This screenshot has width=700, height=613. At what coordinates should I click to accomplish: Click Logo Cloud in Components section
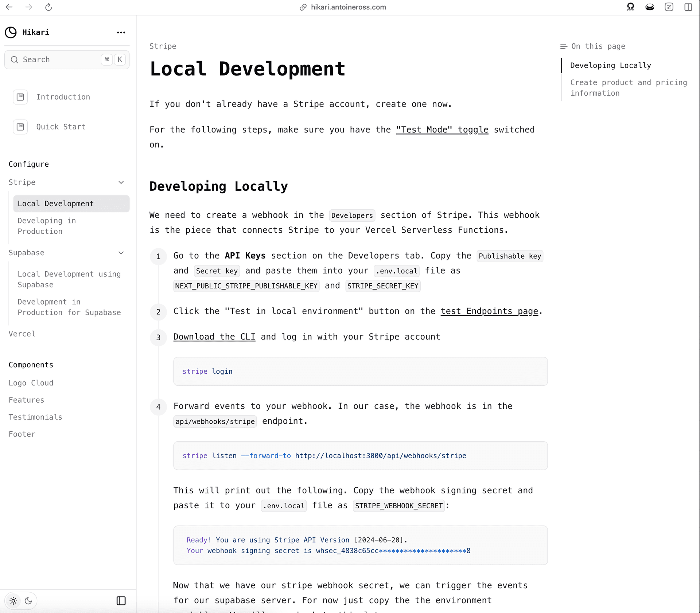pos(31,383)
